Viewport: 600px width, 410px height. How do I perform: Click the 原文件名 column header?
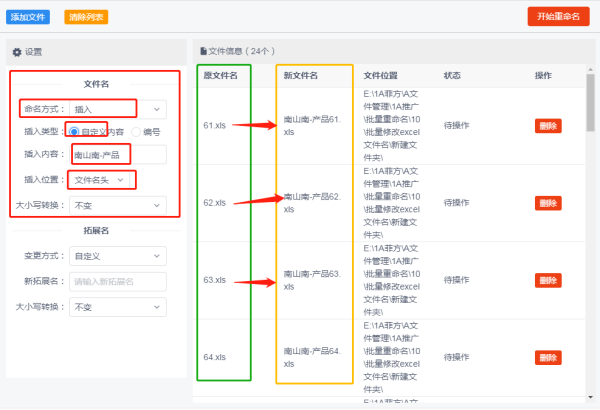221,75
